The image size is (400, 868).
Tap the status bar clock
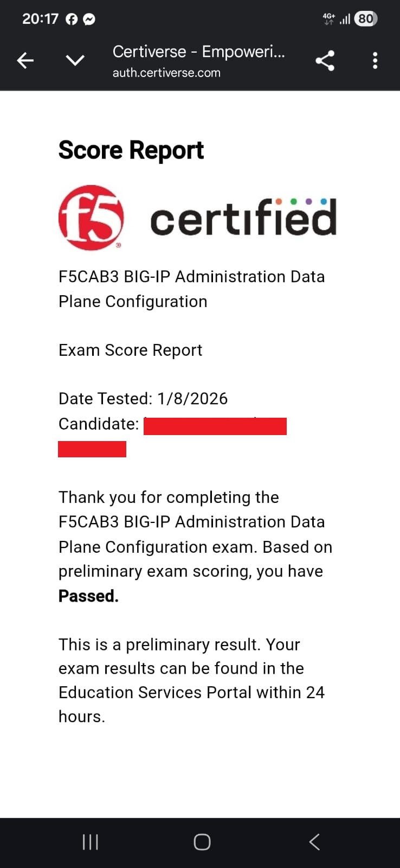click(40, 19)
